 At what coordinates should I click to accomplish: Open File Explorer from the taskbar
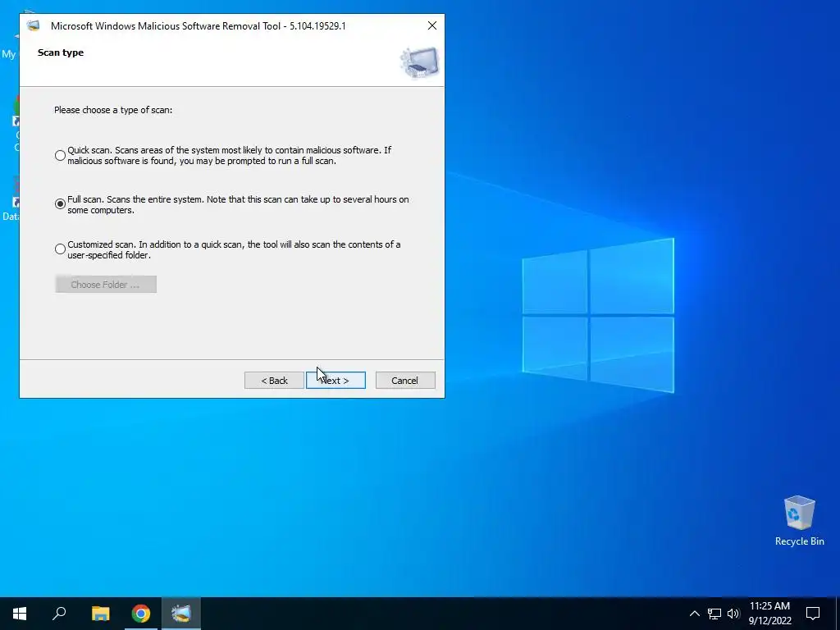pos(100,614)
